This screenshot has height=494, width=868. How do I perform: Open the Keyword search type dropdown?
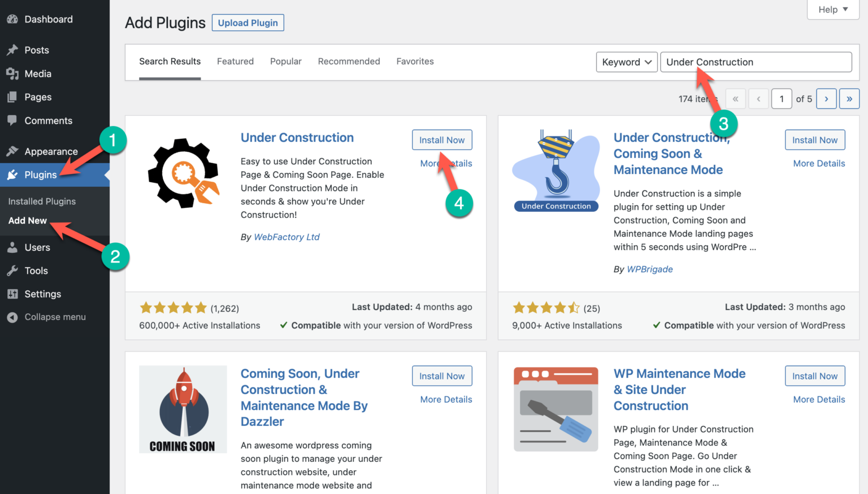(x=626, y=62)
